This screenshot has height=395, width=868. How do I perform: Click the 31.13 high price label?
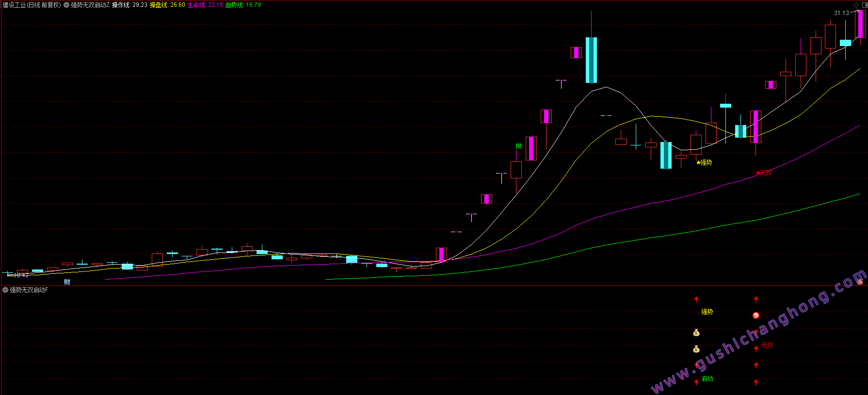click(841, 13)
